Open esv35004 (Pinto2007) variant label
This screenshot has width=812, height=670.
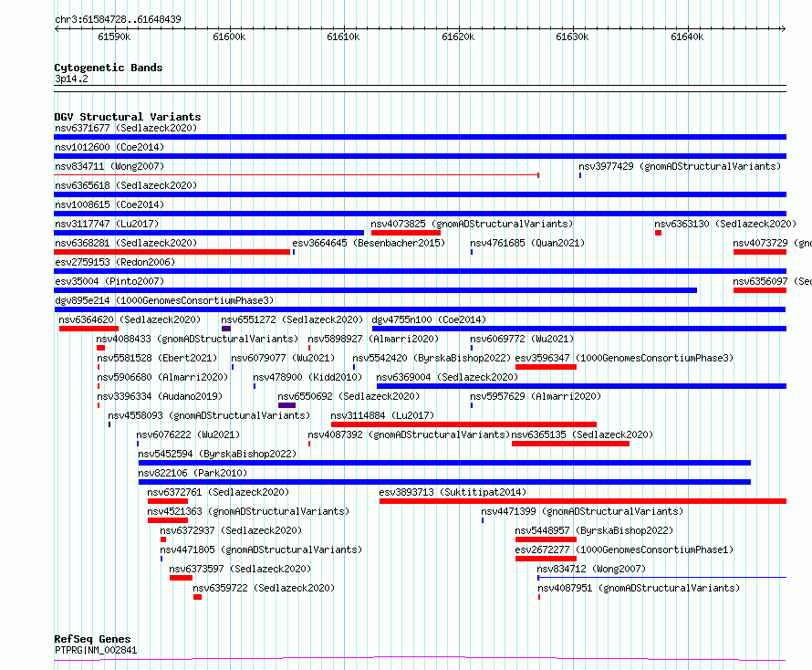pos(109,281)
